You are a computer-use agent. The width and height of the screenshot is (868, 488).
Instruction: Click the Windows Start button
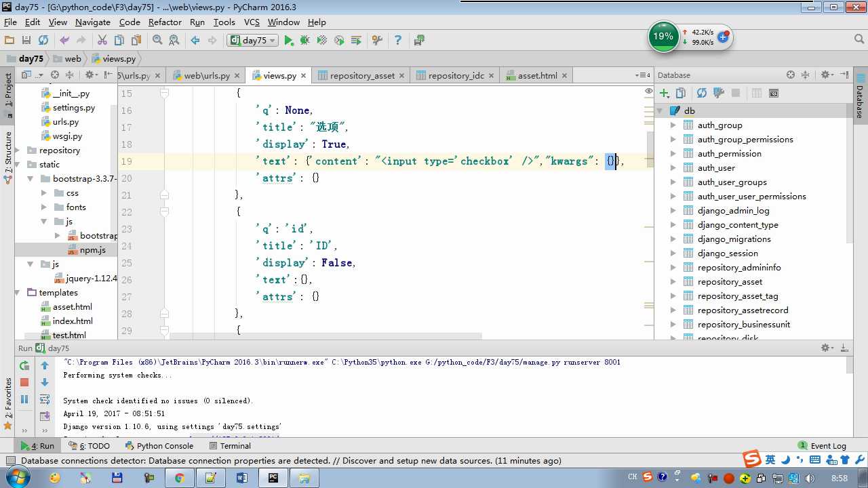(x=16, y=478)
